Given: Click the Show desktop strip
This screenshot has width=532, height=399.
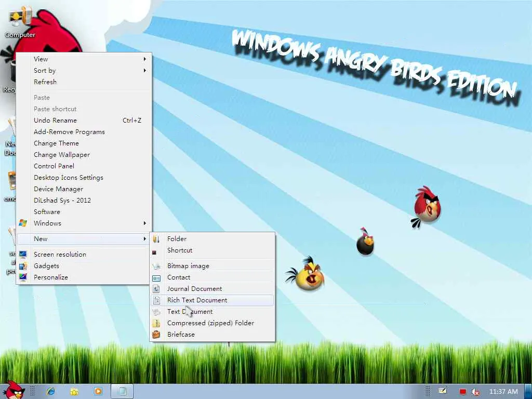Looking at the screenshot, I should [x=528, y=392].
